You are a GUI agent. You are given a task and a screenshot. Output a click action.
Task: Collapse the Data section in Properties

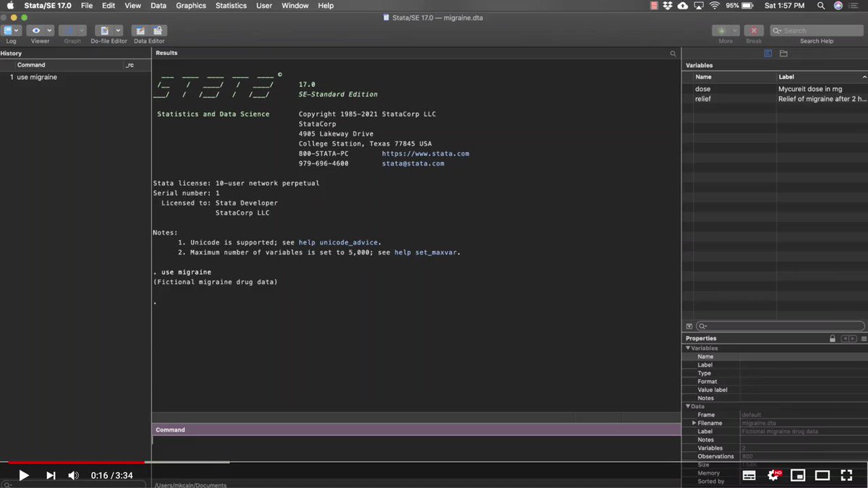[688, 406]
